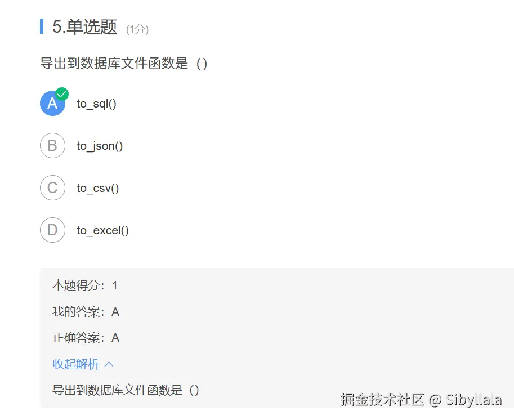Click the 掘金技术社区 watermark text
Screen dimensions: 514x420
(x=382, y=400)
